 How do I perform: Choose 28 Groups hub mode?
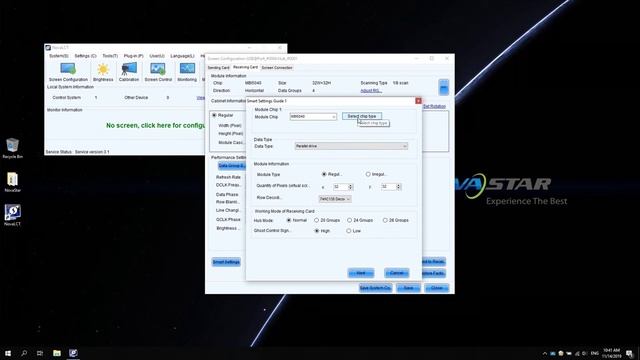[385, 220]
